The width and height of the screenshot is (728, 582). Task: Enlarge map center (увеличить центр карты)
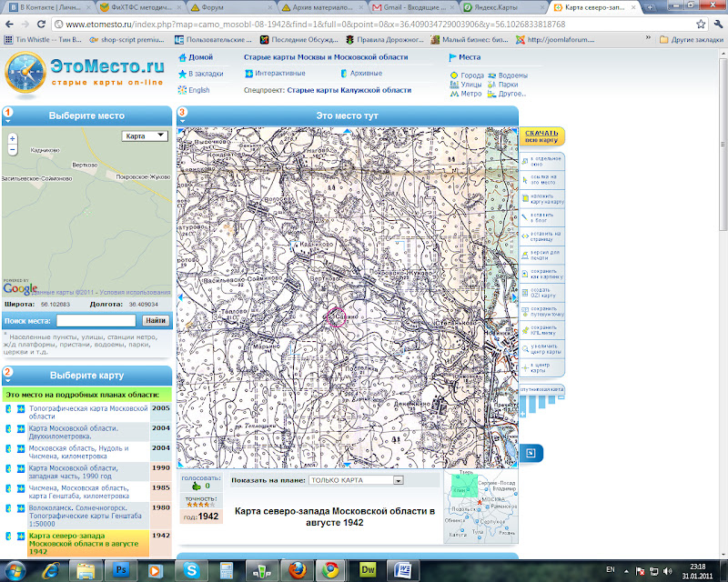[541, 349]
